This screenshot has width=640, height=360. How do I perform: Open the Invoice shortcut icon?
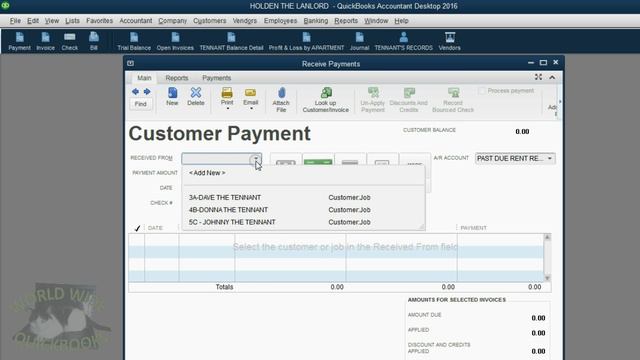point(45,42)
